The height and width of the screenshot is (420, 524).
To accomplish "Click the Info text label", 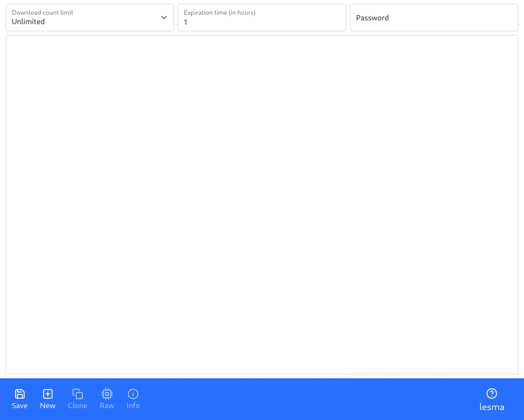I will pos(133,405).
